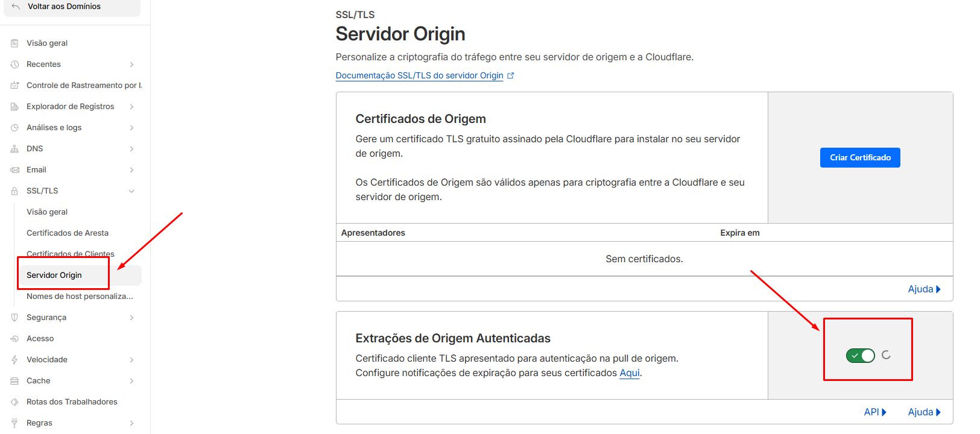
Task: Click Ajuda under Certificados de Origem
Action: click(x=925, y=289)
